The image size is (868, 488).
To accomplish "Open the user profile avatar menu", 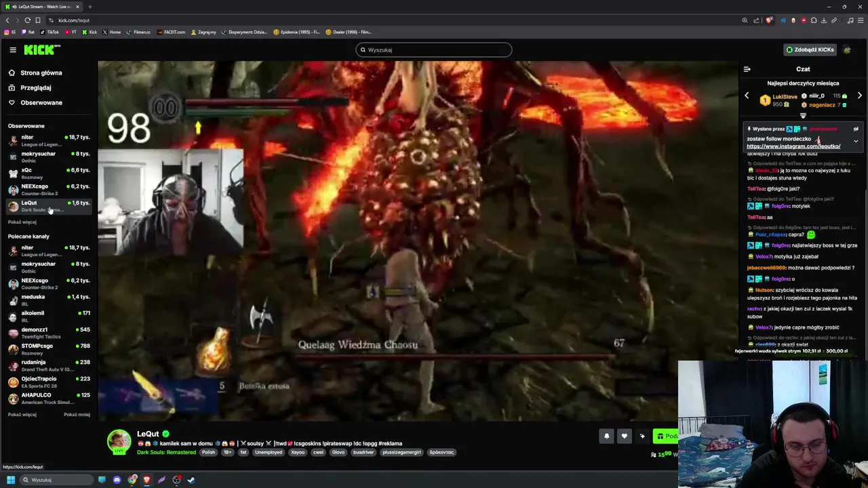I will (847, 49).
